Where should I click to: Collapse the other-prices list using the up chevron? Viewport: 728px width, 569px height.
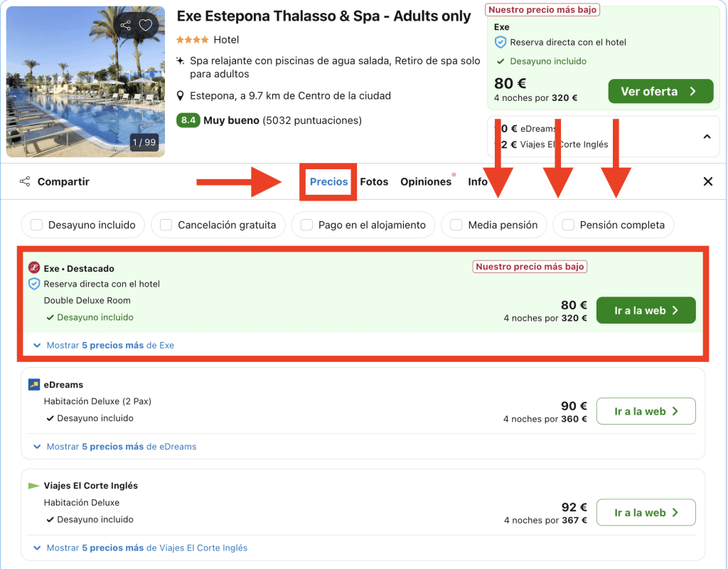click(707, 137)
